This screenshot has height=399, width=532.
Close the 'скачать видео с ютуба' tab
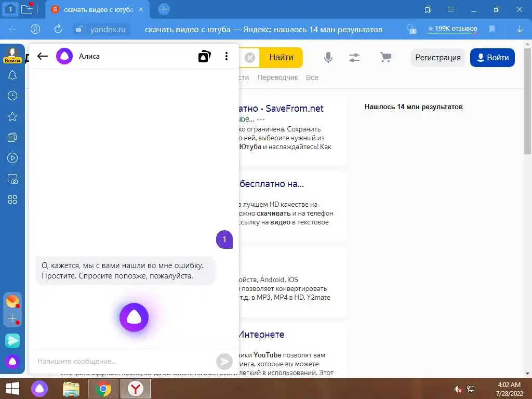click(x=141, y=9)
